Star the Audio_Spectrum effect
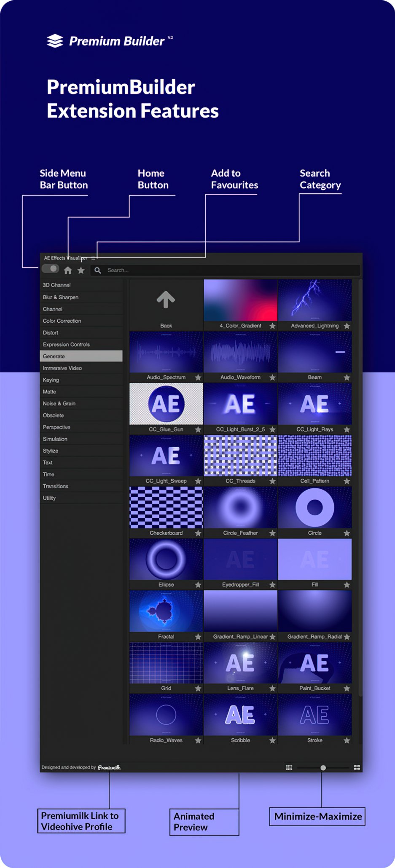This screenshot has height=868, width=395. [x=198, y=378]
